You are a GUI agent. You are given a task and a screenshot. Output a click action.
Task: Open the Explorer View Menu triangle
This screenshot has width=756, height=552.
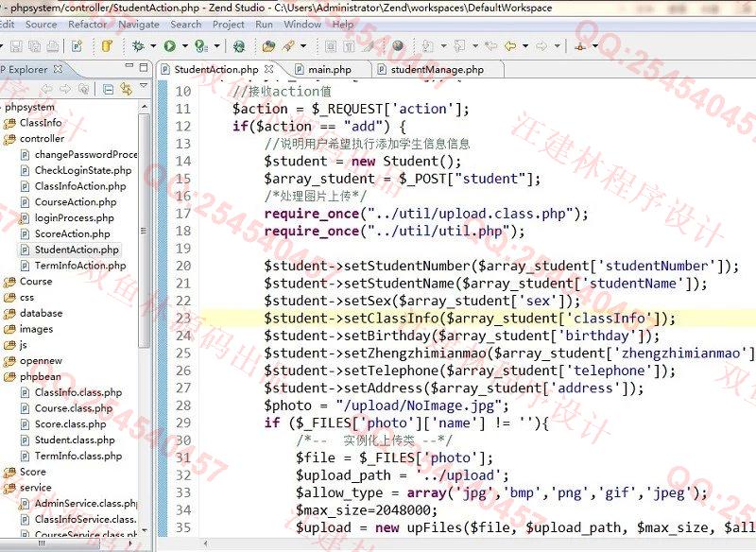[x=144, y=85]
